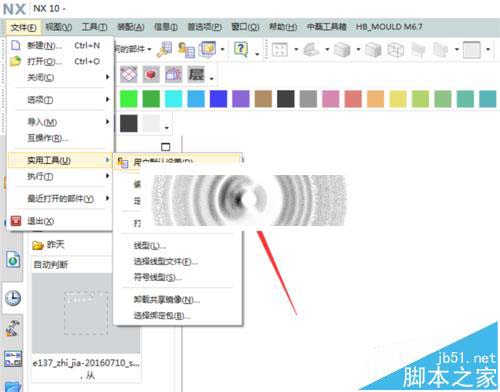Open dropdown arrow next to window layout icon

click(x=222, y=50)
